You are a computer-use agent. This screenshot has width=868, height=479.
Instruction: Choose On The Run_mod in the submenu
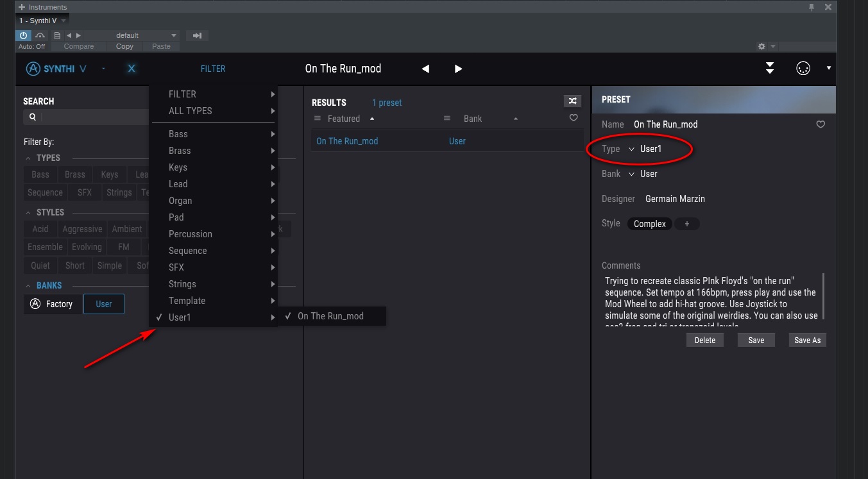pyautogui.click(x=330, y=316)
